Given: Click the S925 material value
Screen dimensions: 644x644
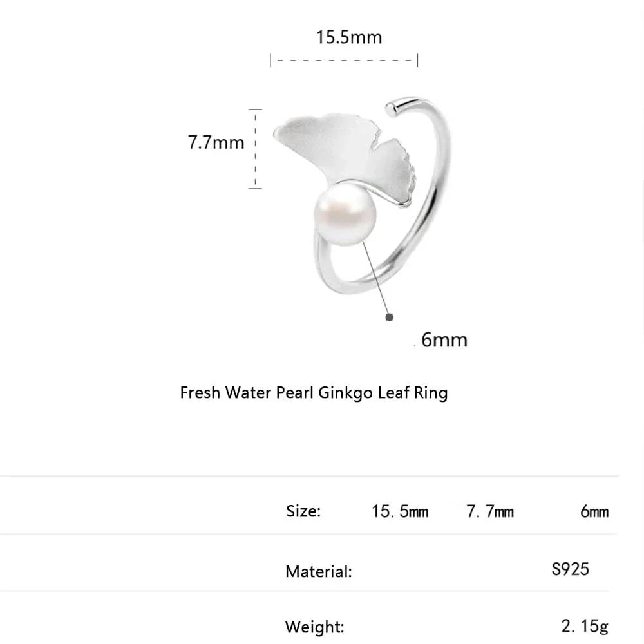Looking at the screenshot, I should [570, 569].
